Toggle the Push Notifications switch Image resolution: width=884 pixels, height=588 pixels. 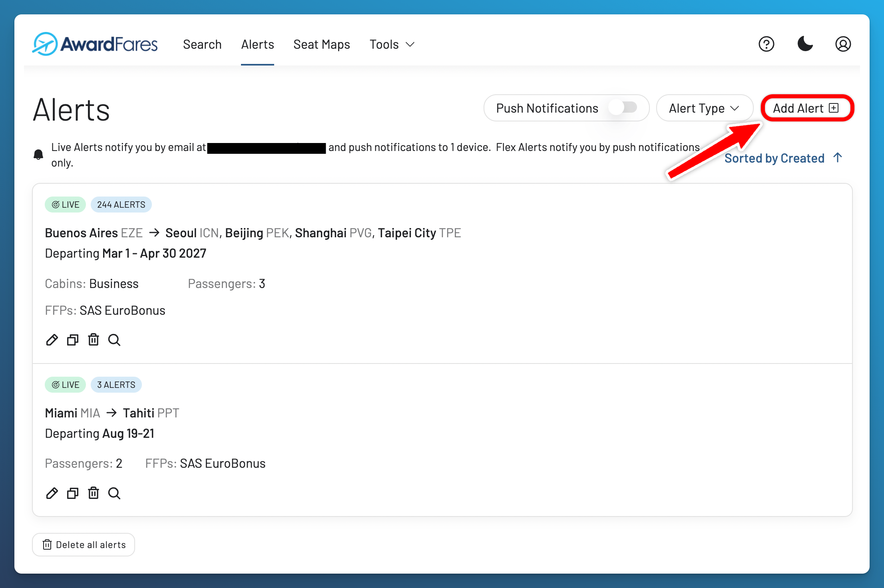(x=623, y=107)
